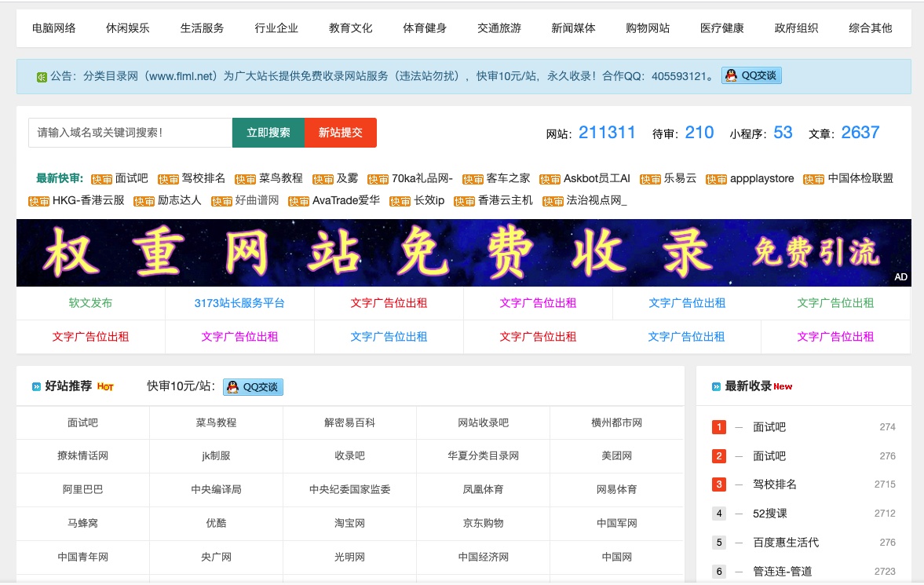Open 解密易百科 in recommended sites
This screenshot has width=924, height=585.
[349, 422]
